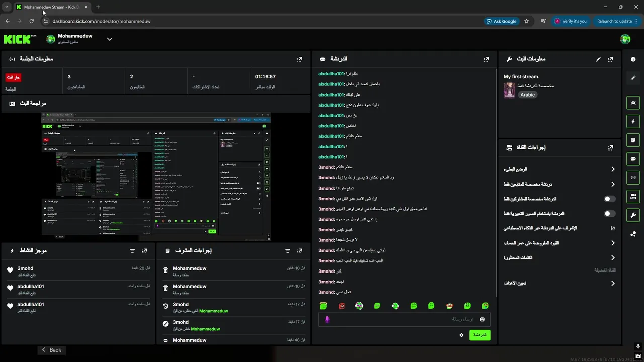Viewport: 644px width, 362px height.
Task: Open a new browser tab
Action: coord(98,7)
